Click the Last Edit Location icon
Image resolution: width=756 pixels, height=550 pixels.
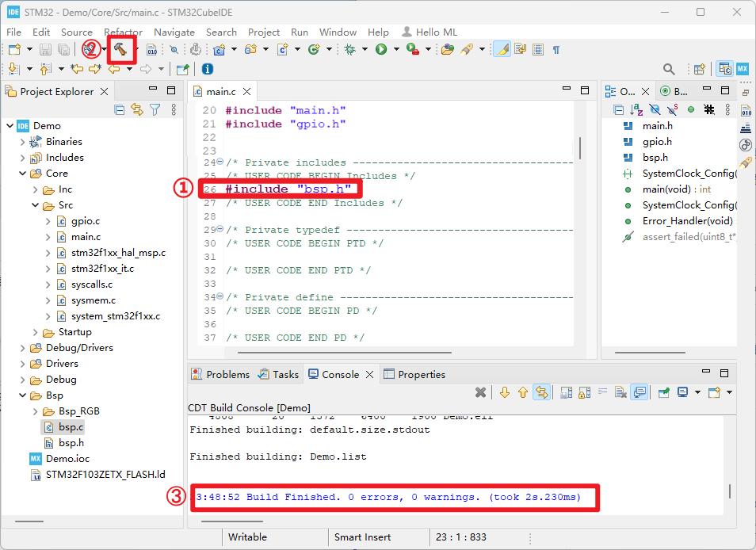click(77, 69)
